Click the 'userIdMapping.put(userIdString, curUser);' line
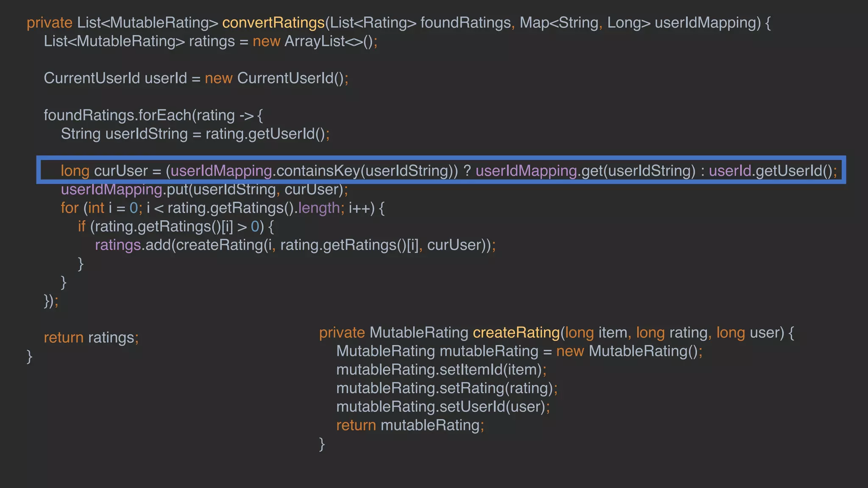The width and height of the screenshot is (868, 488). tap(204, 189)
